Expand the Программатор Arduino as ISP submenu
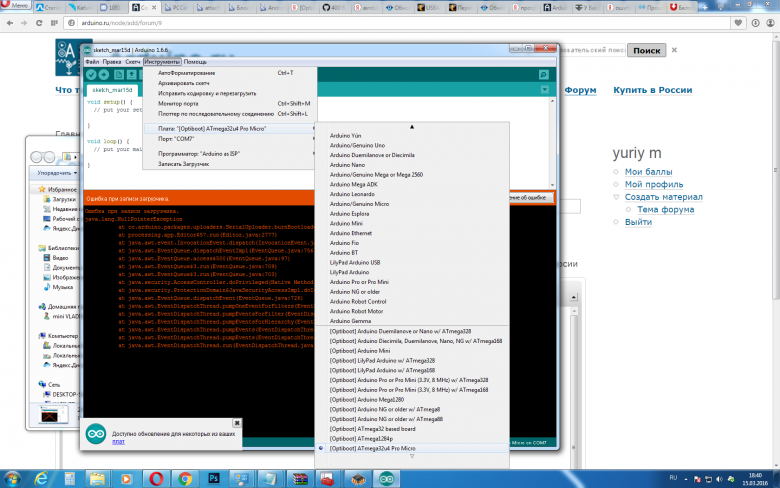780x488 pixels. click(229, 154)
